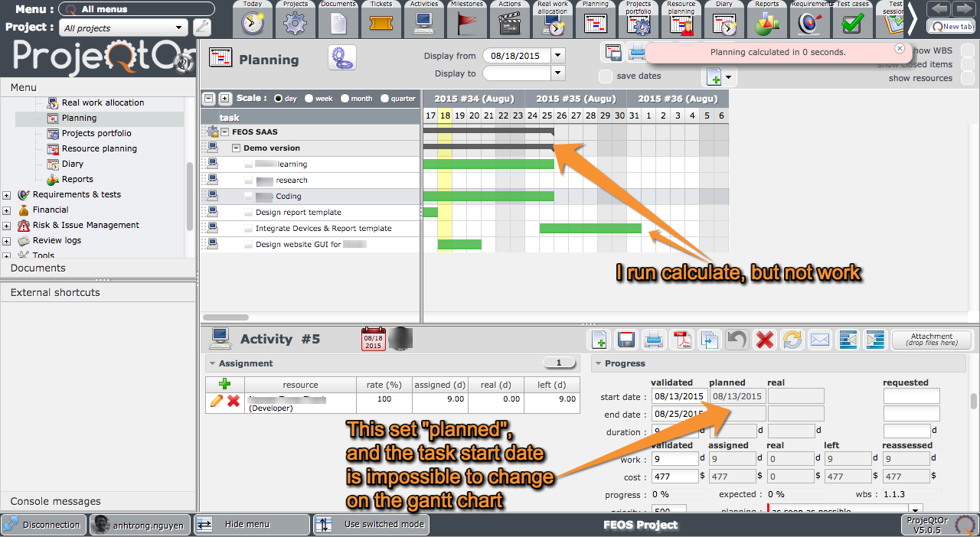Expand Risk & Issue Management node
The image size is (980, 537).
pos(7,226)
